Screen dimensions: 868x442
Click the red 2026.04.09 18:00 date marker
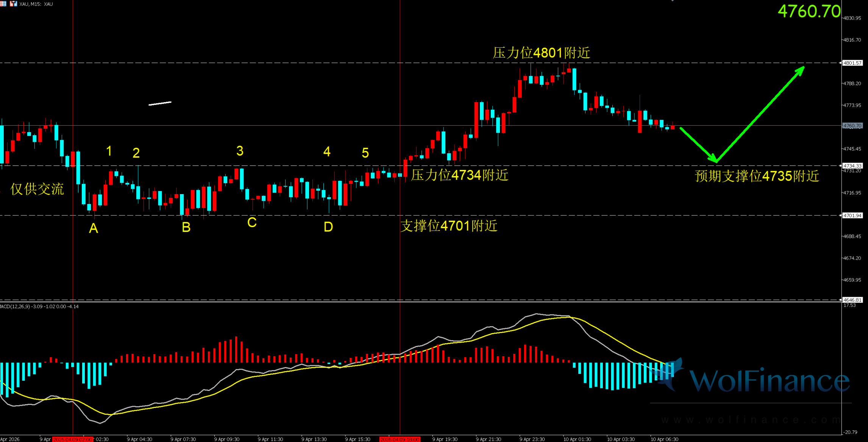[x=400, y=439]
